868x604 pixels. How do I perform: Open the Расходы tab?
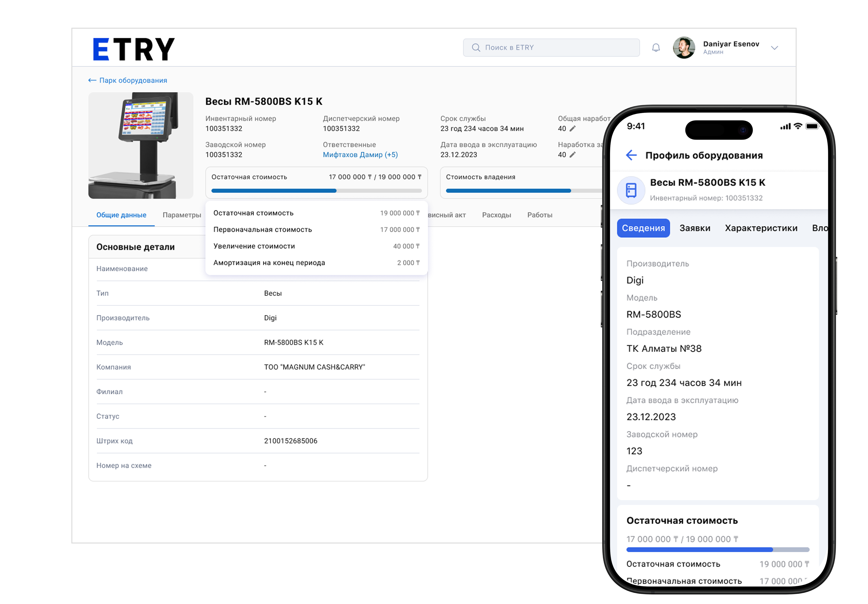click(x=496, y=215)
